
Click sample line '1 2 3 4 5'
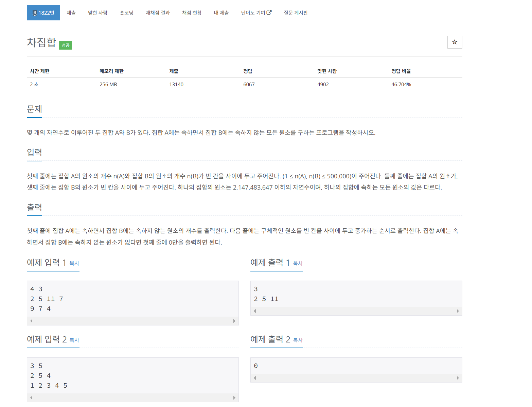coord(49,386)
